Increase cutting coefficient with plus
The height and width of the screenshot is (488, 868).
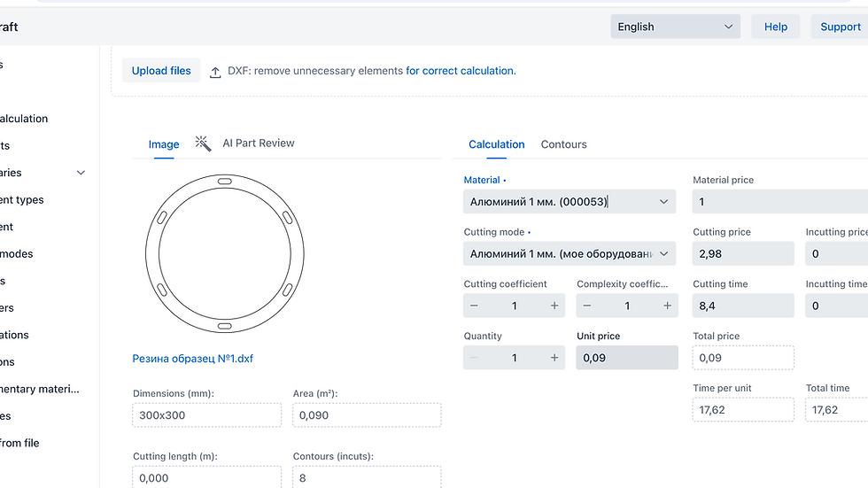[x=554, y=306]
